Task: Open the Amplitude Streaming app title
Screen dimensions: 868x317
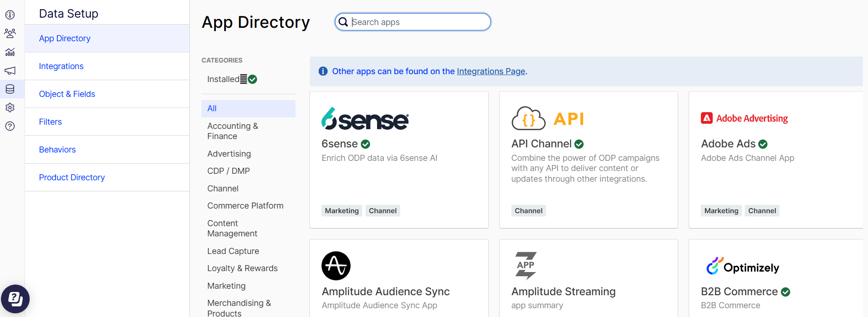Action: (x=563, y=292)
